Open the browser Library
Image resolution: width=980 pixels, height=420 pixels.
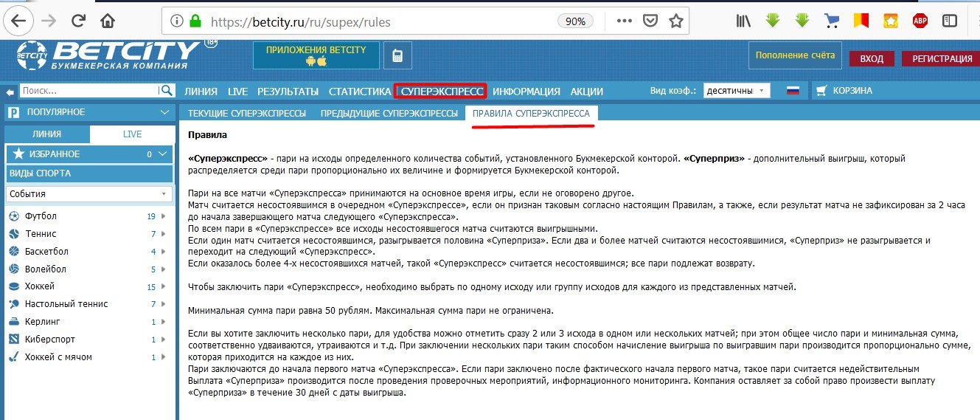tap(743, 21)
